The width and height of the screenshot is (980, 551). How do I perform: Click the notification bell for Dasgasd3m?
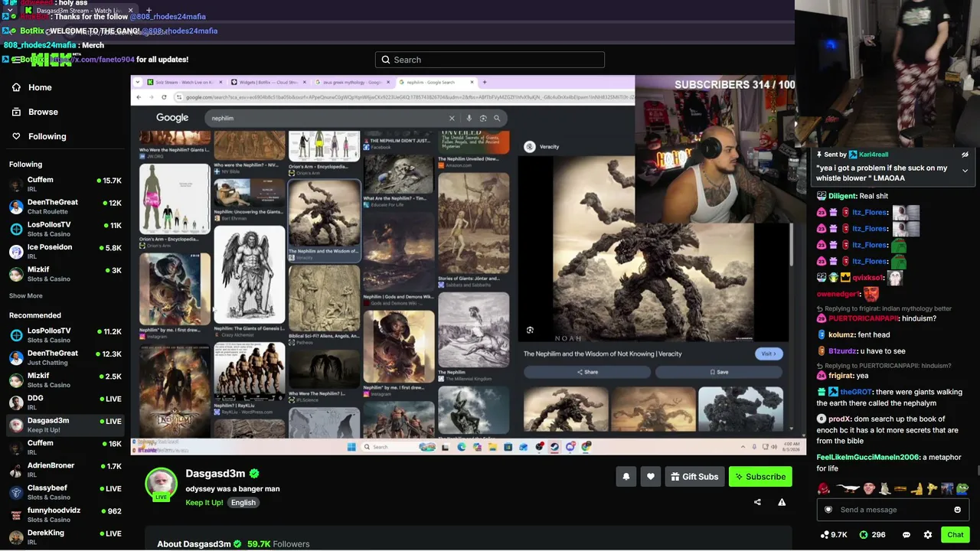(626, 477)
